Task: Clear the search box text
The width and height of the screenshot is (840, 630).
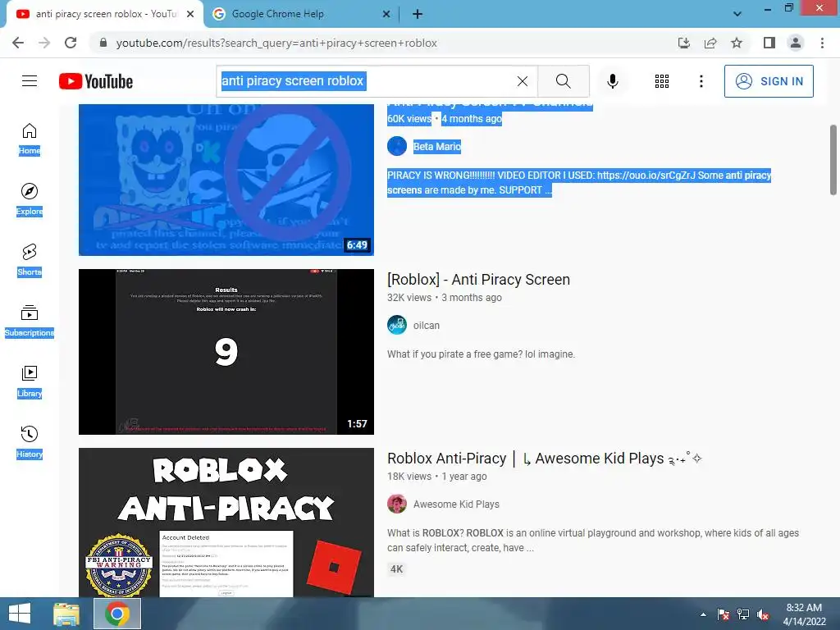Action: [523, 81]
